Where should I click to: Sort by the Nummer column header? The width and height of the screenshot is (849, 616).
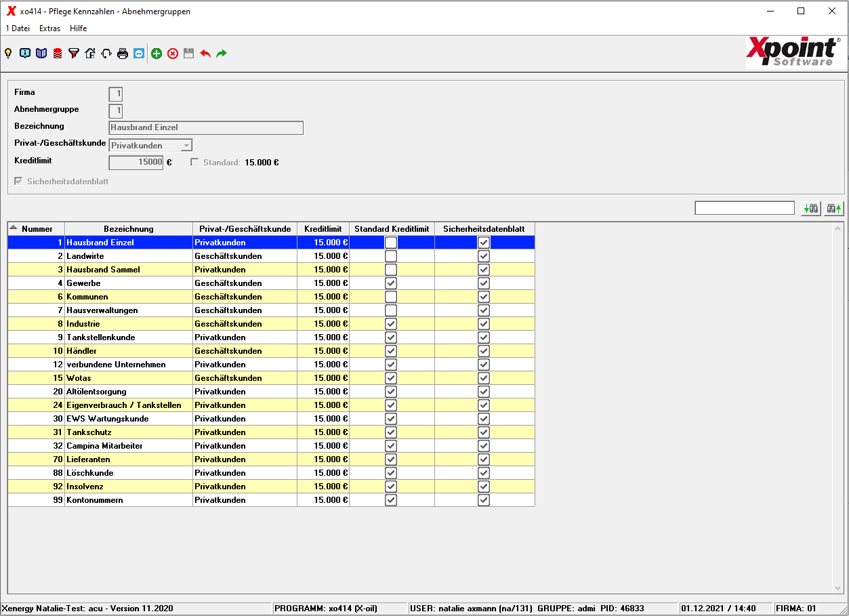[x=37, y=229]
